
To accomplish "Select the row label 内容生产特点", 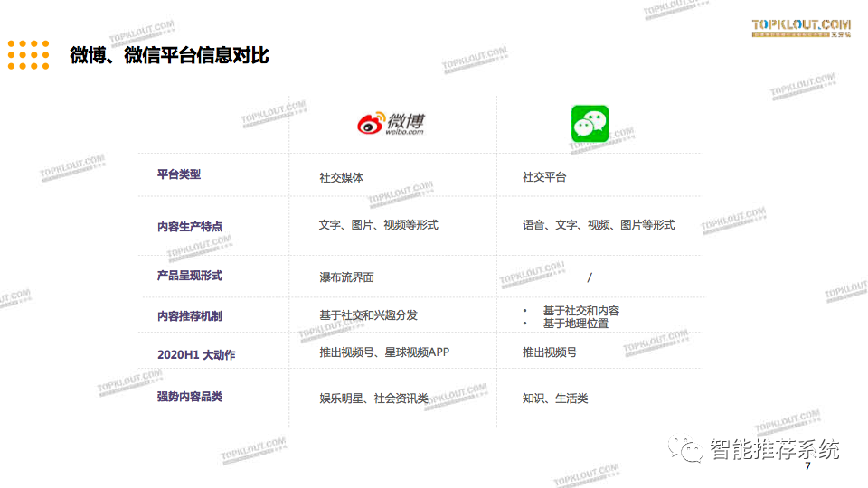I will [x=190, y=227].
